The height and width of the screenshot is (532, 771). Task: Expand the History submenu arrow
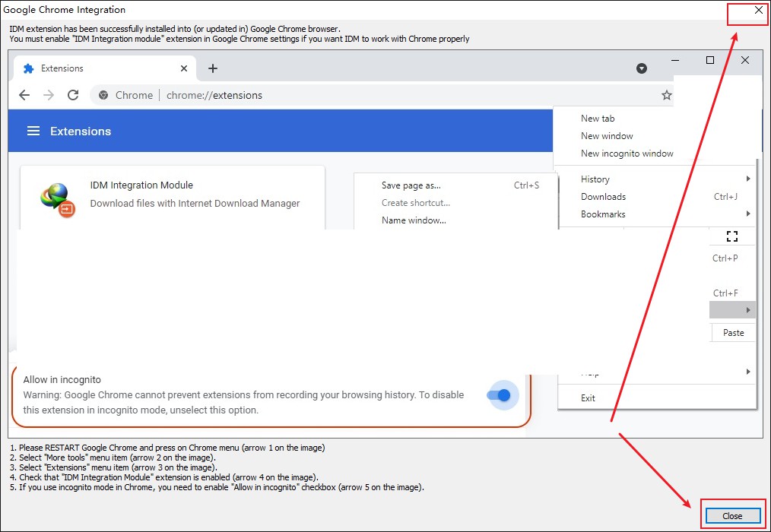(x=748, y=179)
